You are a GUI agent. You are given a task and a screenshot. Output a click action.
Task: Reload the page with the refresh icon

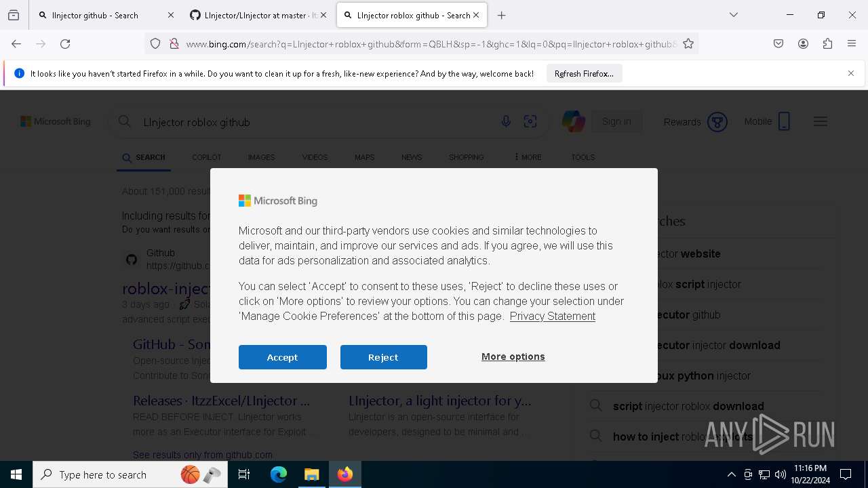[65, 44]
